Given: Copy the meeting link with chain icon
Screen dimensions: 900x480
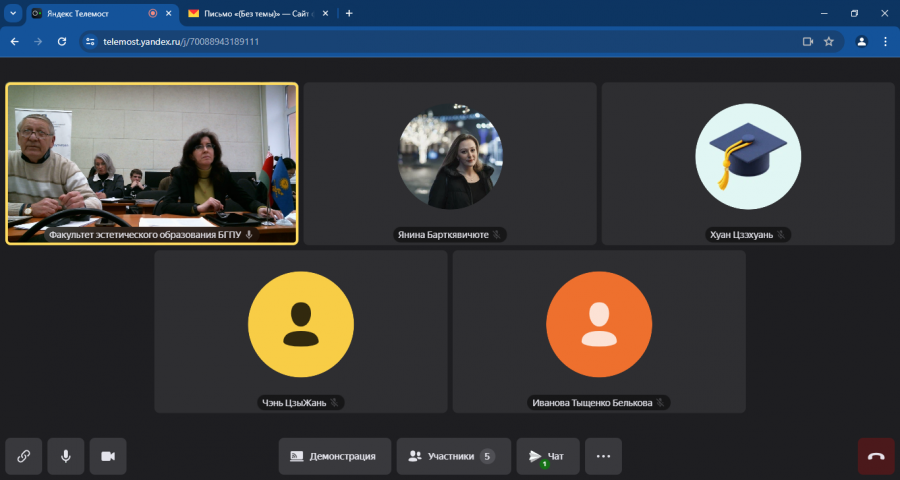Looking at the screenshot, I should coord(24,456).
